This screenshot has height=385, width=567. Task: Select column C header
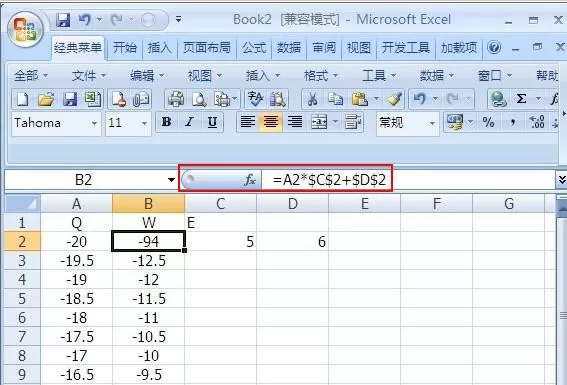click(x=221, y=204)
